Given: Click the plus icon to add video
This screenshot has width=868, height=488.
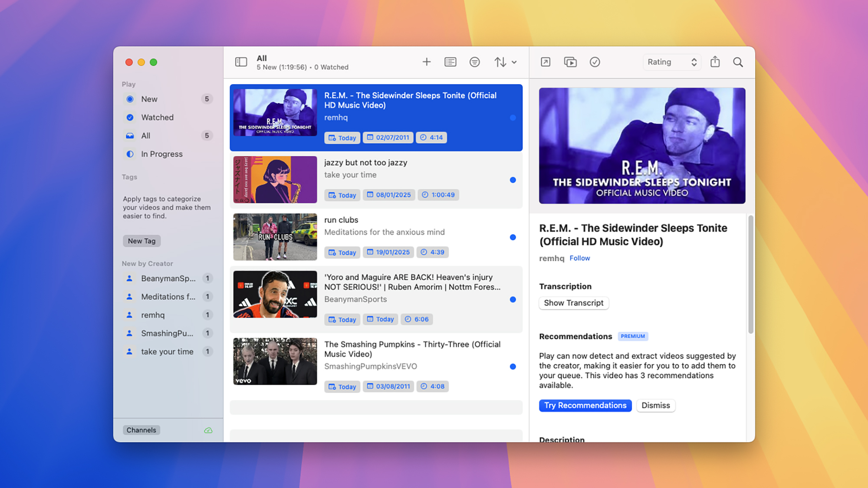Looking at the screenshot, I should click(426, 62).
